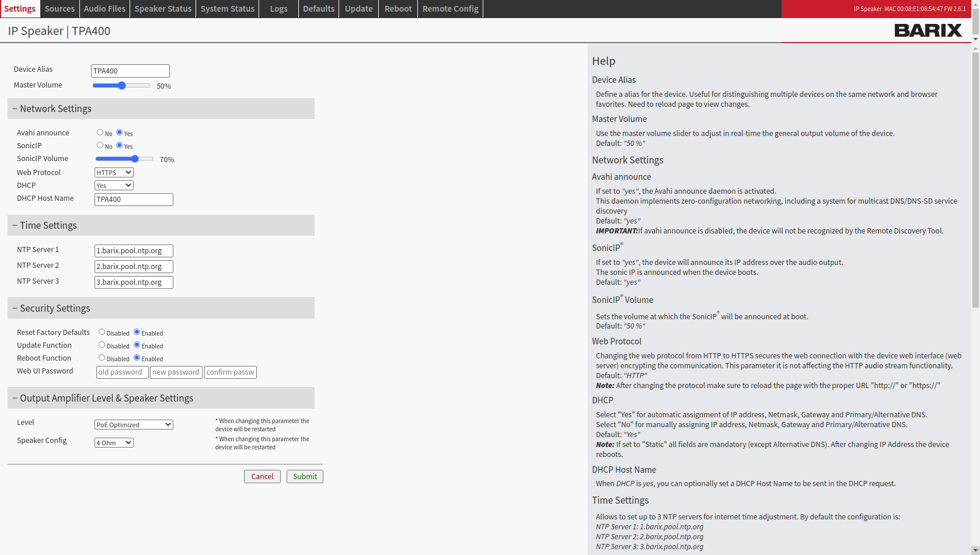
Task: Open the System Status tab
Action: 227,9
